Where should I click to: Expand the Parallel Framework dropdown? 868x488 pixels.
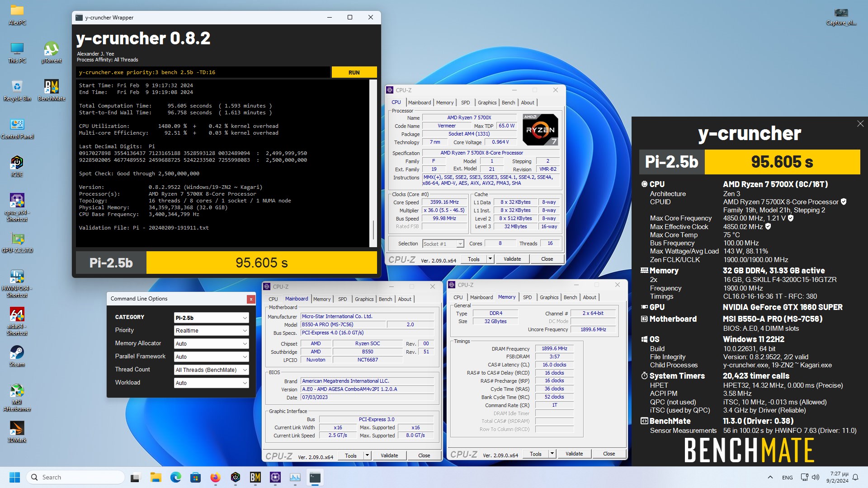point(211,357)
